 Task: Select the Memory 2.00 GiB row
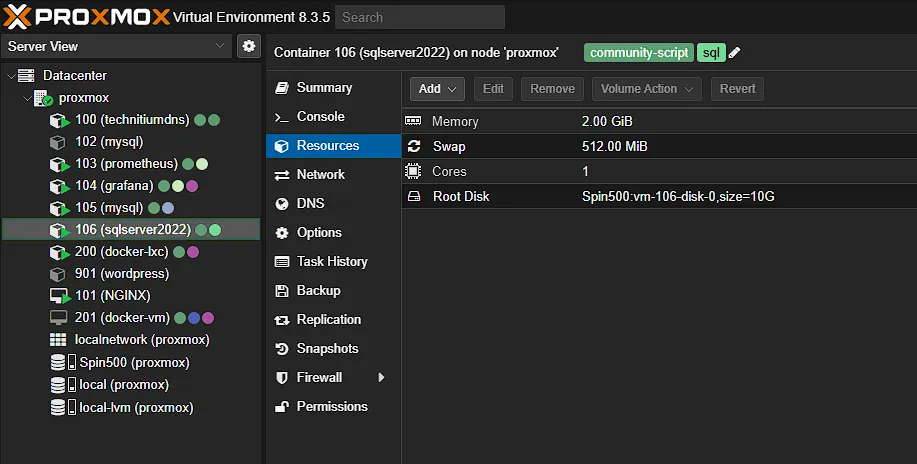point(659,121)
